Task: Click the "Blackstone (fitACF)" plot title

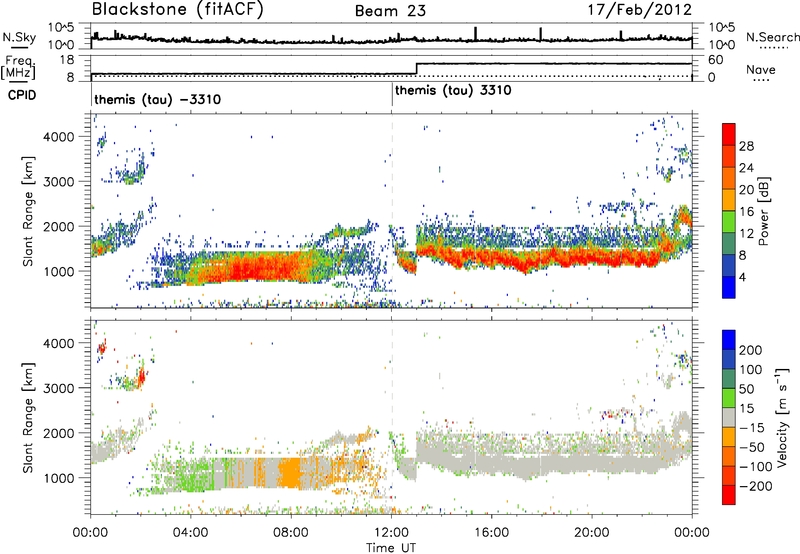Action: (x=178, y=10)
